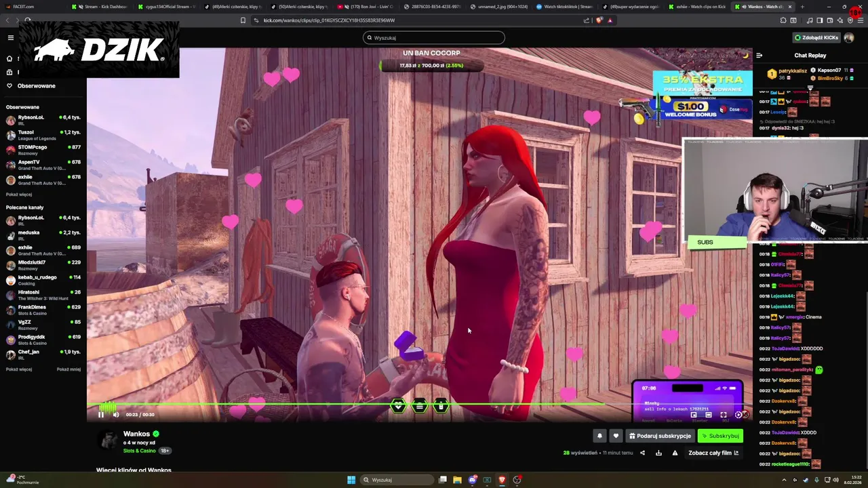
Task: Share page via address bar share icon
Action: tap(586, 20)
